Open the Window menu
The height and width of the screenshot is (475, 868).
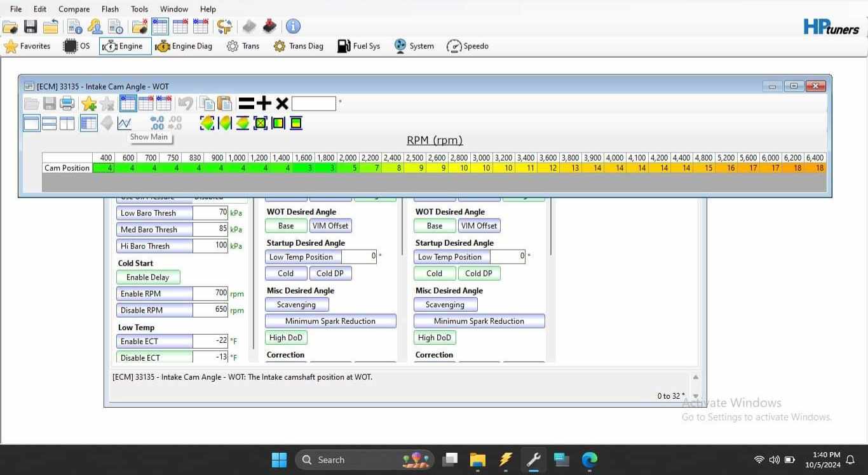tap(173, 9)
